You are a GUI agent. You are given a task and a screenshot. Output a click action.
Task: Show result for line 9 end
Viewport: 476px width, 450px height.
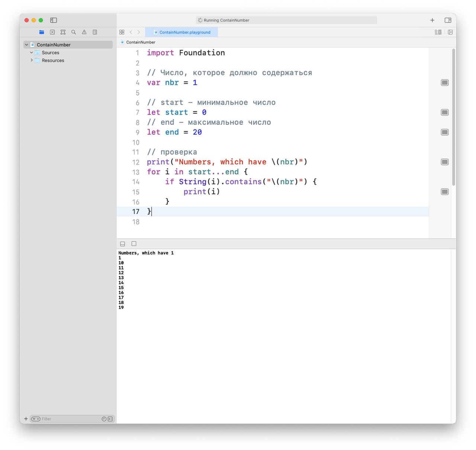[x=445, y=132]
